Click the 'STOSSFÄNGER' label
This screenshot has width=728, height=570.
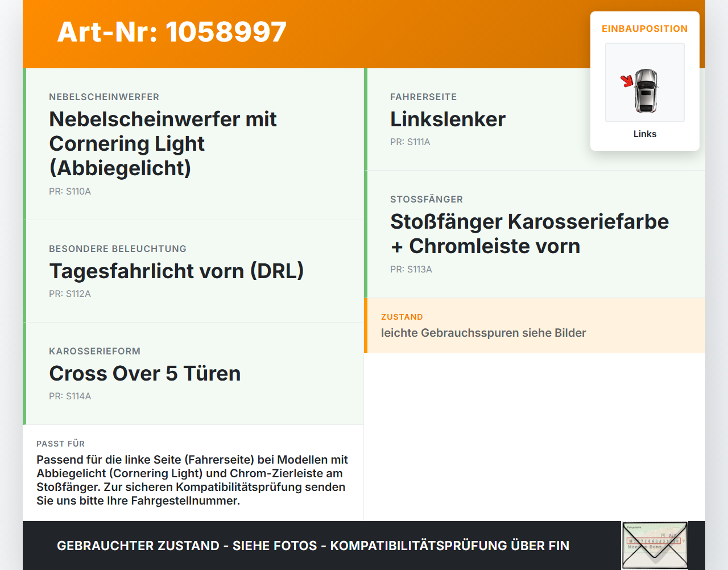[x=427, y=199]
